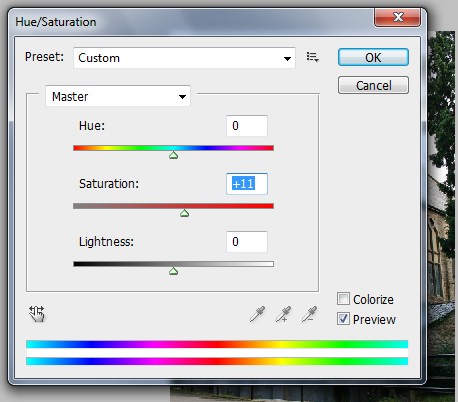
Task: Click the Saturation value field showing +11
Action: tap(247, 184)
